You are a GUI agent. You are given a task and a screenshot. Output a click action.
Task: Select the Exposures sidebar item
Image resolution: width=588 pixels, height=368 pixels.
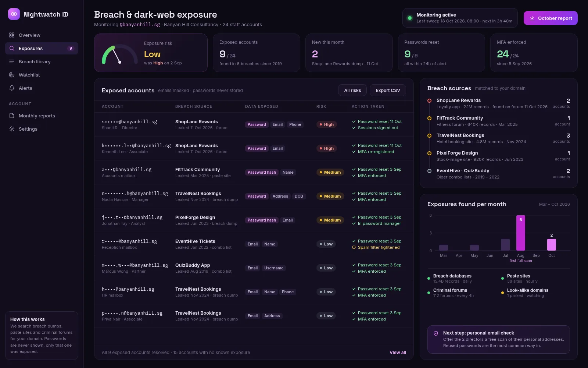[x=42, y=48]
